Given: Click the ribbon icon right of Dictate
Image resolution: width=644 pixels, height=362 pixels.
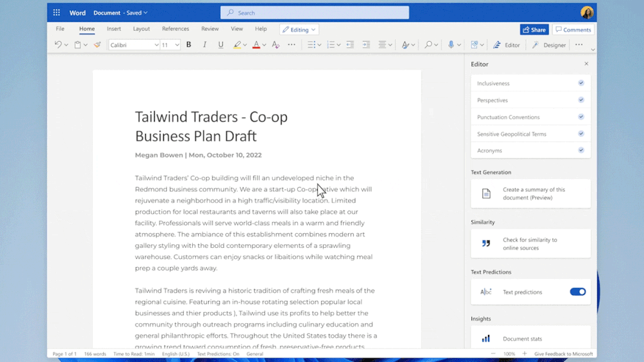Looking at the screenshot, I should coord(474,44).
